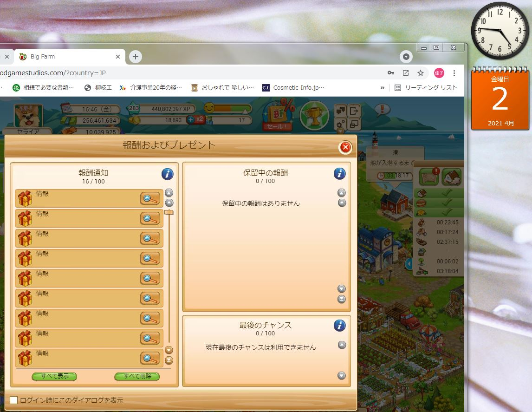Open the セライア player avatar
The height and width of the screenshot is (412, 532).
click(28, 117)
